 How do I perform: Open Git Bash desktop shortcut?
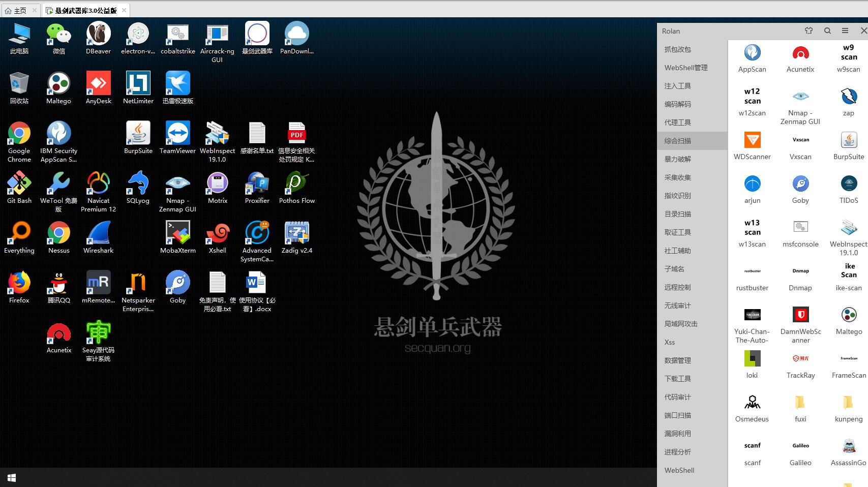pyautogui.click(x=19, y=188)
